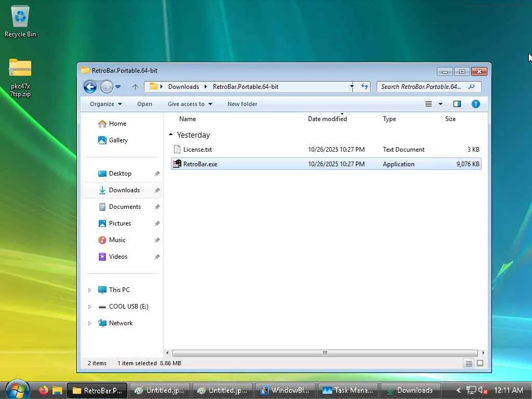
Task: Switch to WindowBl... taskbar window
Action: (x=285, y=391)
